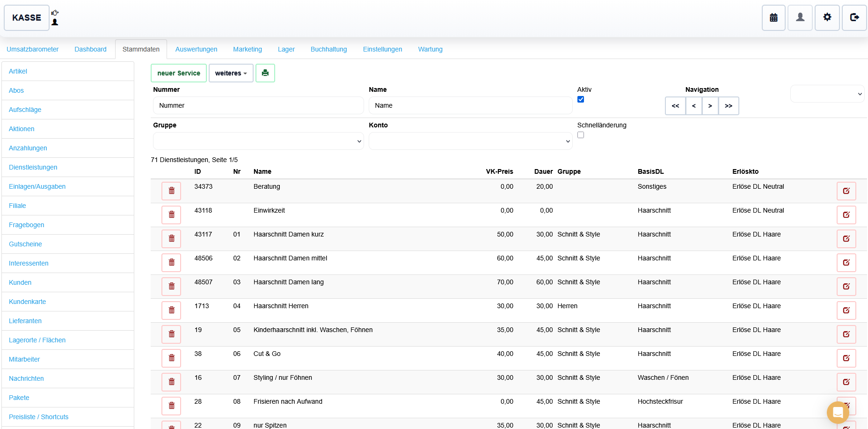The image size is (868, 429).
Task: Switch to the Auswertungen tab
Action: [x=196, y=49]
